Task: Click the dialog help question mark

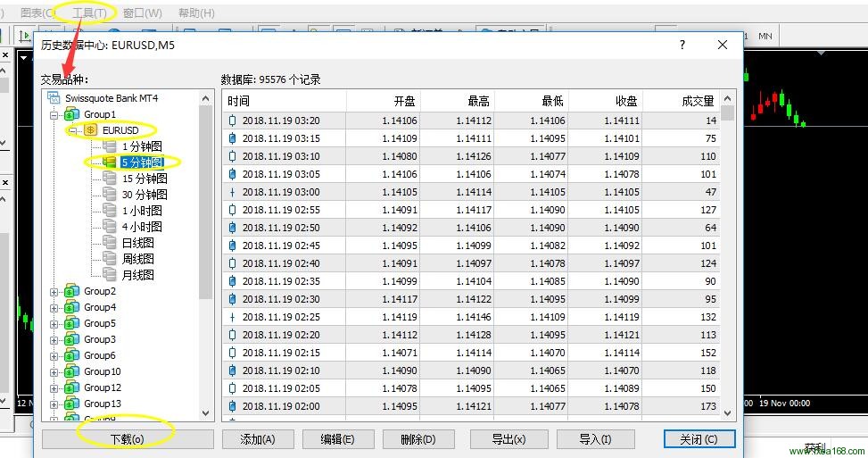Action: coord(682,45)
